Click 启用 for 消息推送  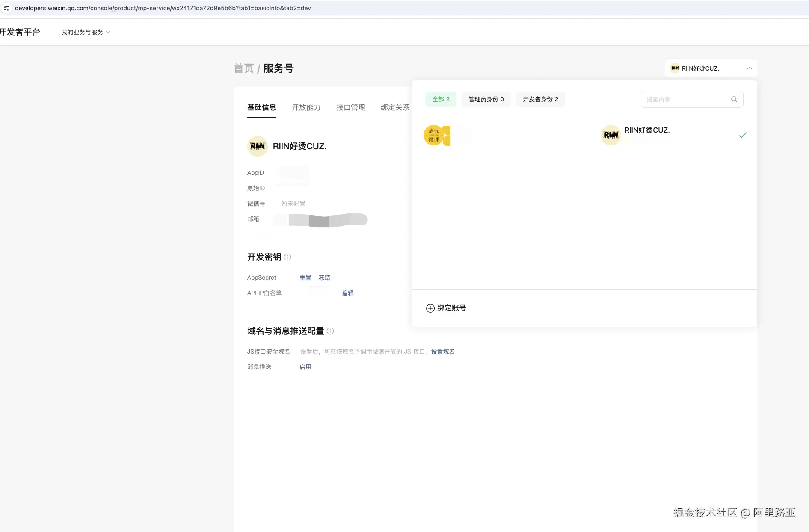(305, 367)
